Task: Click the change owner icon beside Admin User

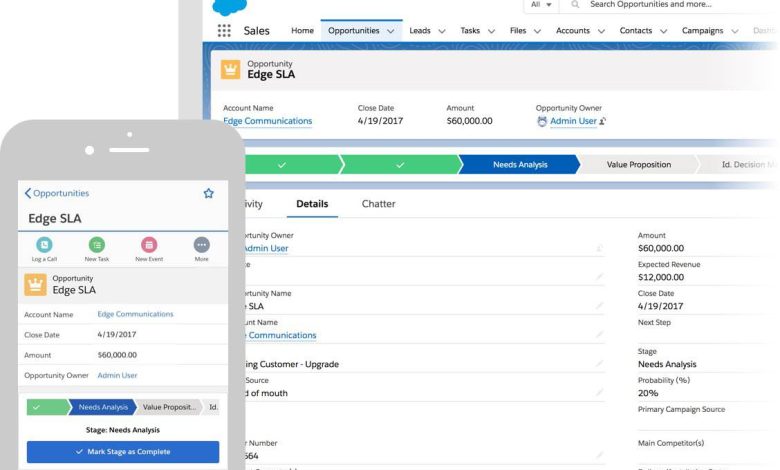Action: tap(602, 121)
